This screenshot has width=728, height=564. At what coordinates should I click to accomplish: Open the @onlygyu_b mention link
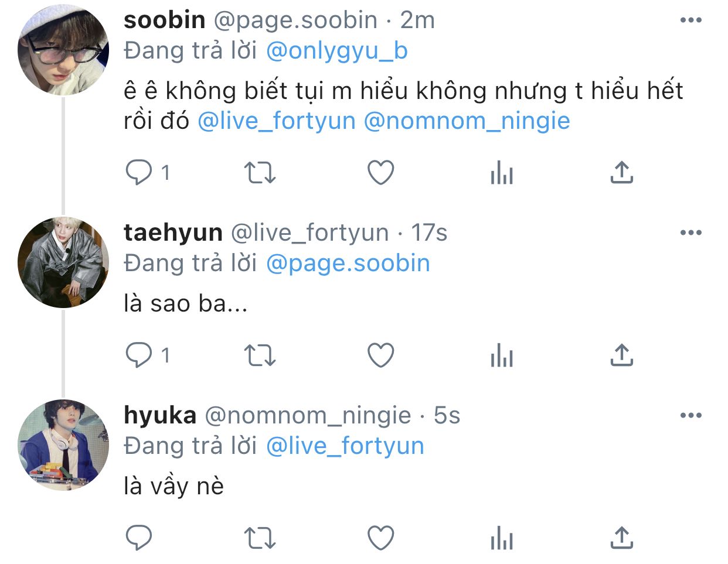tap(337, 51)
